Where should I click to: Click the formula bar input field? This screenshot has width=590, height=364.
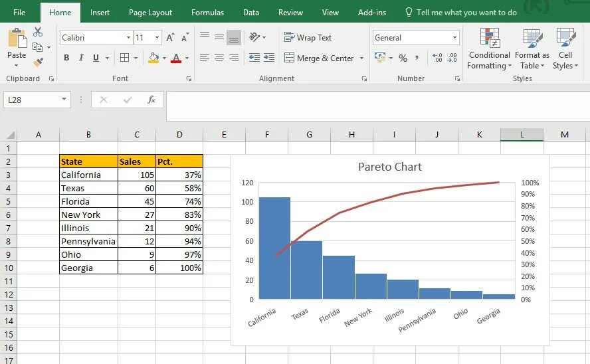(x=378, y=106)
